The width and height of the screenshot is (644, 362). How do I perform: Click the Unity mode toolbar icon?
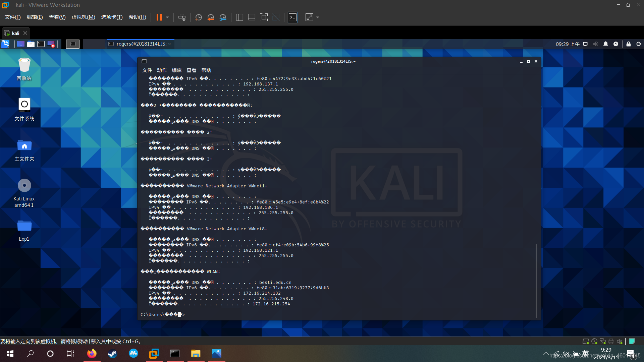coord(276,17)
